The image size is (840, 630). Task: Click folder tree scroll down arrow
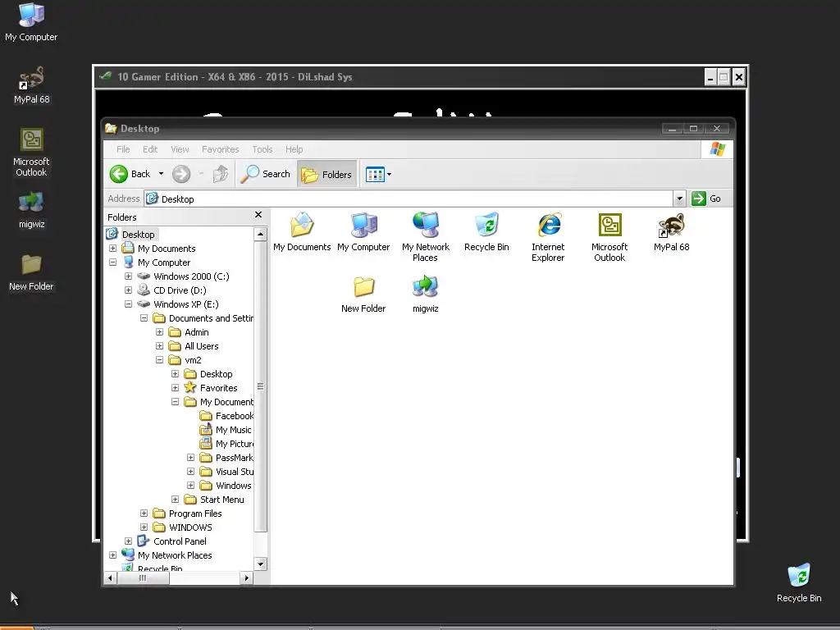click(x=260, y=564)
